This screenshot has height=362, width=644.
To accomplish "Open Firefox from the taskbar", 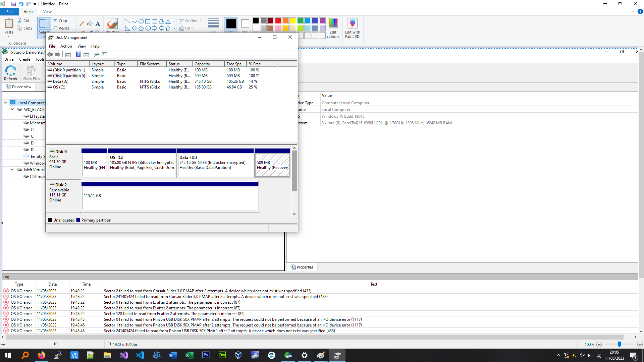I will 42,355.
